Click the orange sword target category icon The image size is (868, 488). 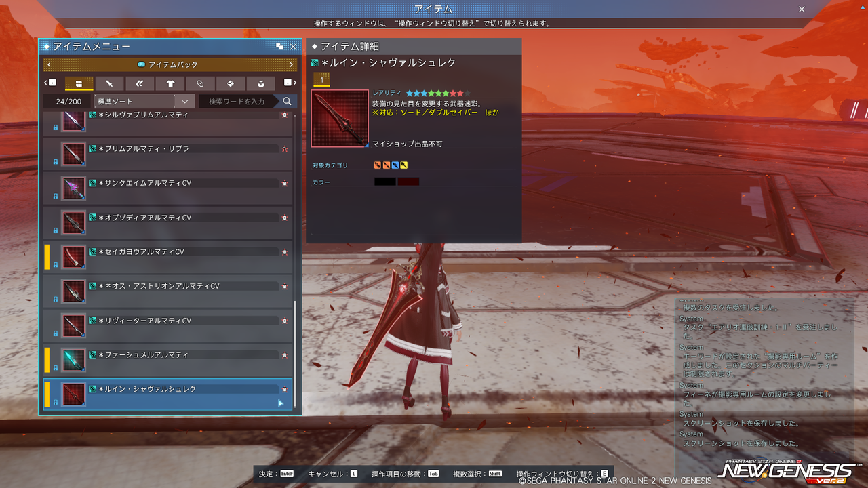(378, 165)
